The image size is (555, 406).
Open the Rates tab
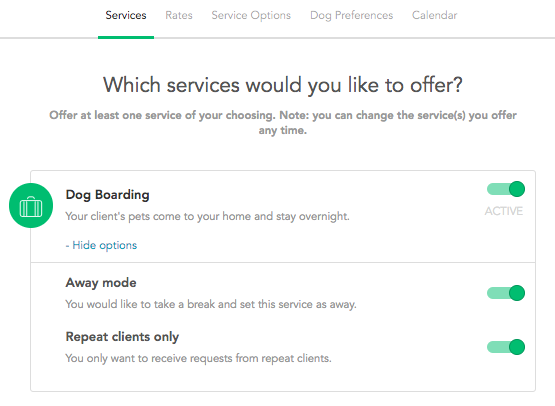point(179,15)
